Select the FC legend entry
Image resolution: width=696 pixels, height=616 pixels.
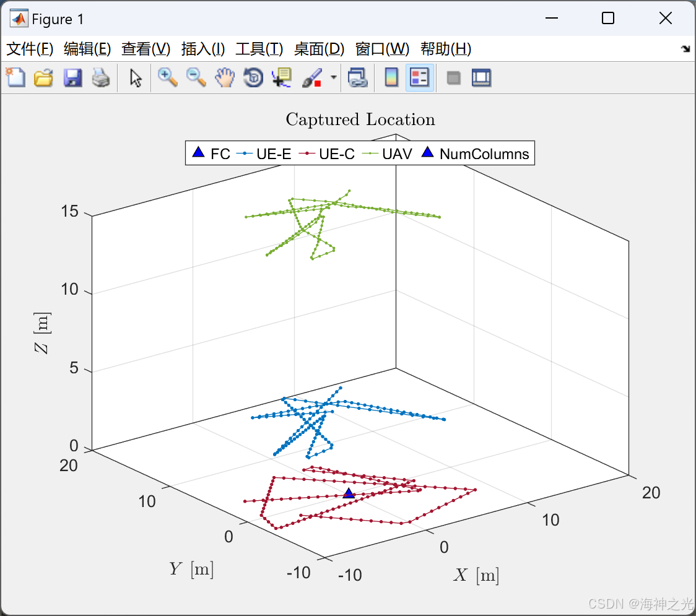tap(211, 154)
